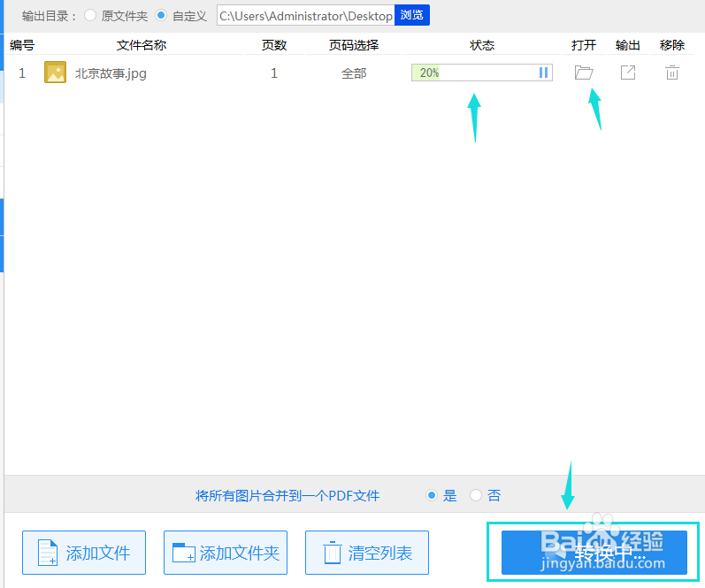Image resolution: width=705 pixels, height=588 pixels.
Task: Choose 否 to not merge images
Action: (476, 495)
